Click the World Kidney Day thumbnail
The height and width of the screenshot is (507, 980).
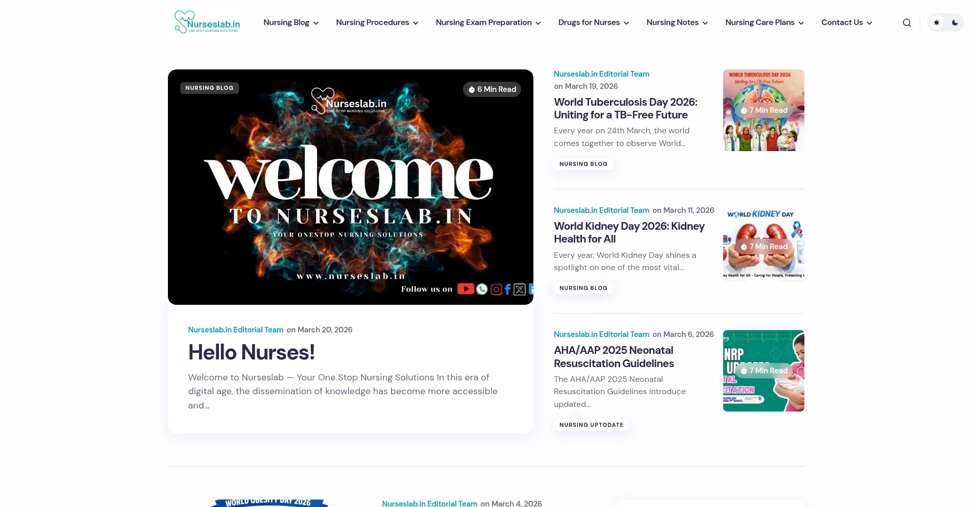[x=764, y=247]
